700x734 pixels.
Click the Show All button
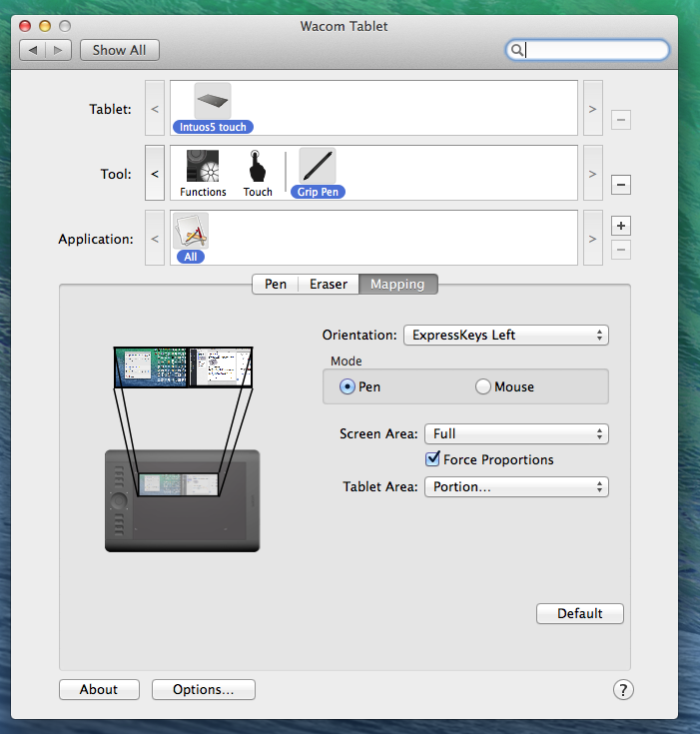tap(120, 50)
